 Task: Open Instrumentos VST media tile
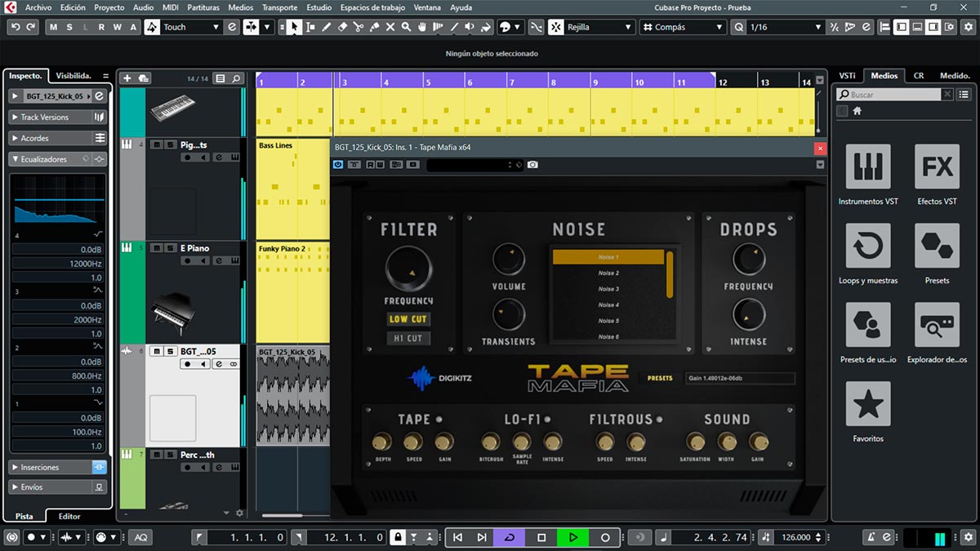868,167
